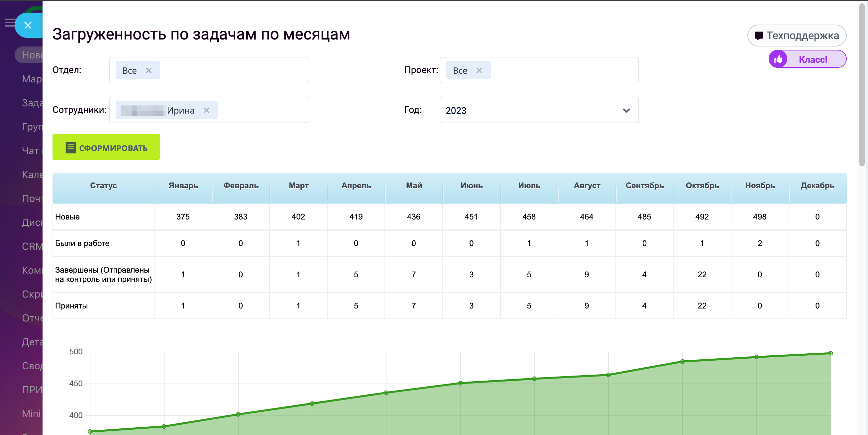Open Техподдержка support chat
Screen dimensions: 868x435
click(802, 36)
